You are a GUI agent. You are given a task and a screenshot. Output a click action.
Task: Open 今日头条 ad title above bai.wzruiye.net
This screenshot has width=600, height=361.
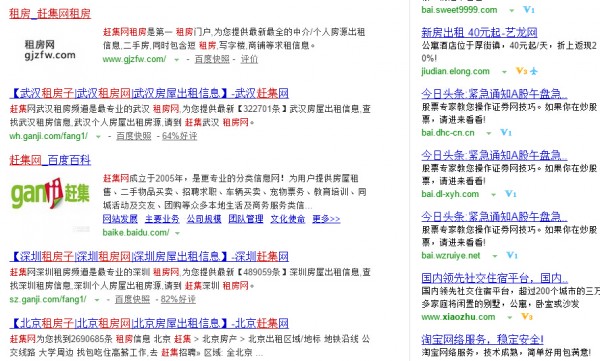click(x=494, y=217)
